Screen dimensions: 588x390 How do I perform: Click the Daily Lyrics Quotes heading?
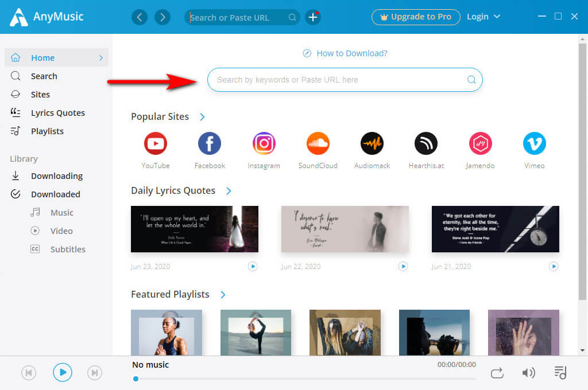[173, 190]
